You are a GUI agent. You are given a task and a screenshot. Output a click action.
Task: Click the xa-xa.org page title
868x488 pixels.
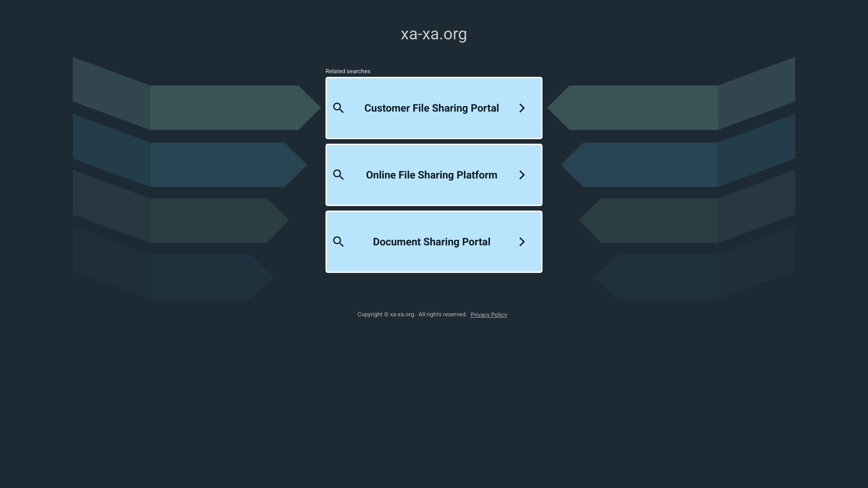pos(434,34)
